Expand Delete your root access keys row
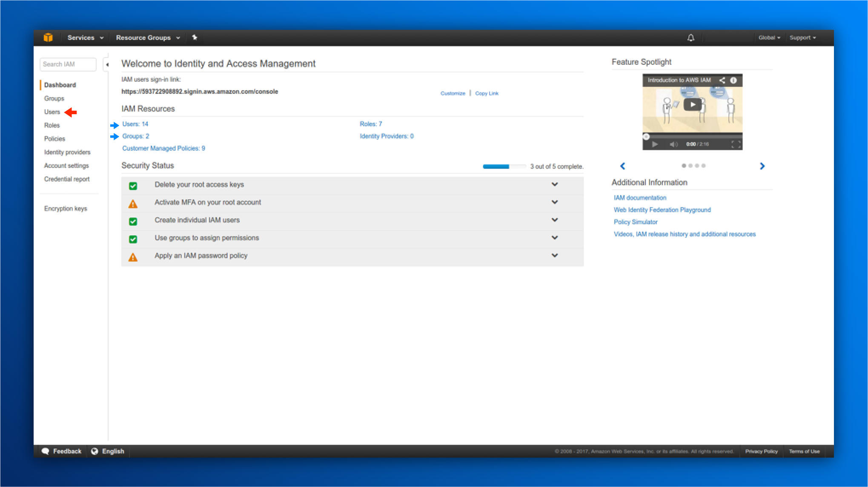Image resolution: width=868 pixels, height=487 pixels. tap(555, 184)
